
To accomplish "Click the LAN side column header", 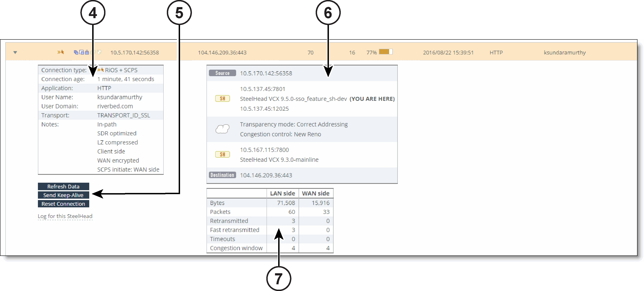I will point(283,194).
